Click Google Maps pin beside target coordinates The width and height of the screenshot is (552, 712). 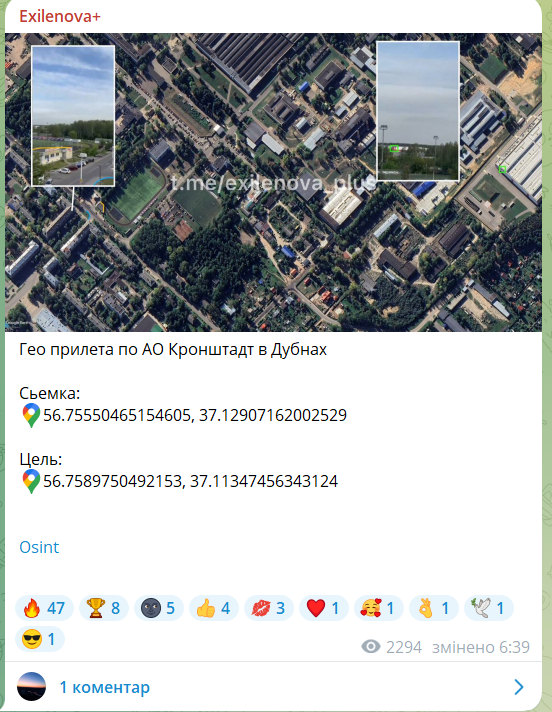tap(31, 482)
